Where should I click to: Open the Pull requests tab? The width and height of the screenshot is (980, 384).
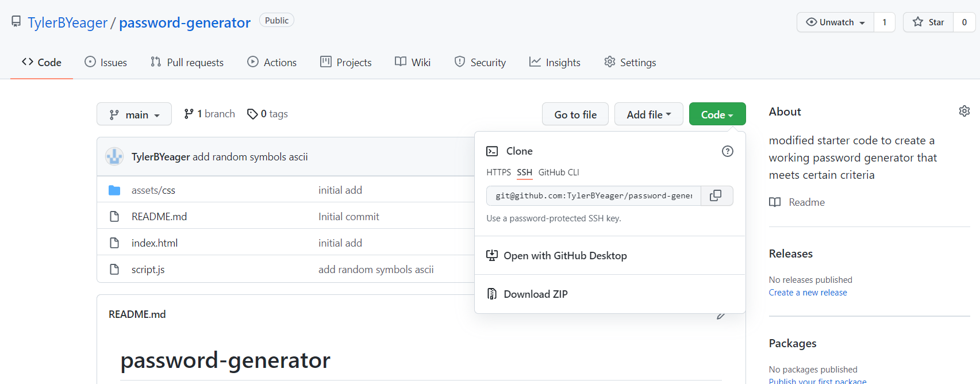click(x=187, y=62)
